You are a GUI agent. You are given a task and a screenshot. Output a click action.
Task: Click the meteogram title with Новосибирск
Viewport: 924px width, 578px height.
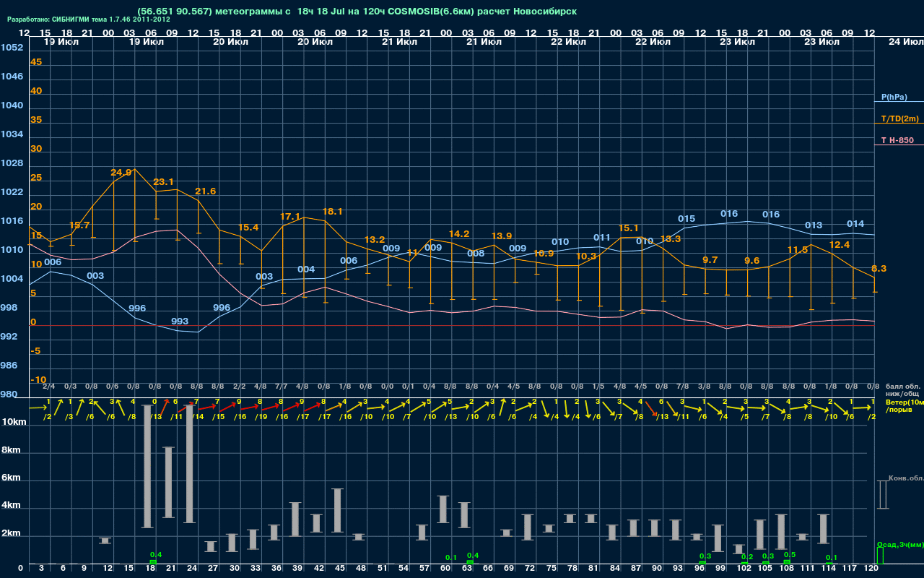point(357,12)
